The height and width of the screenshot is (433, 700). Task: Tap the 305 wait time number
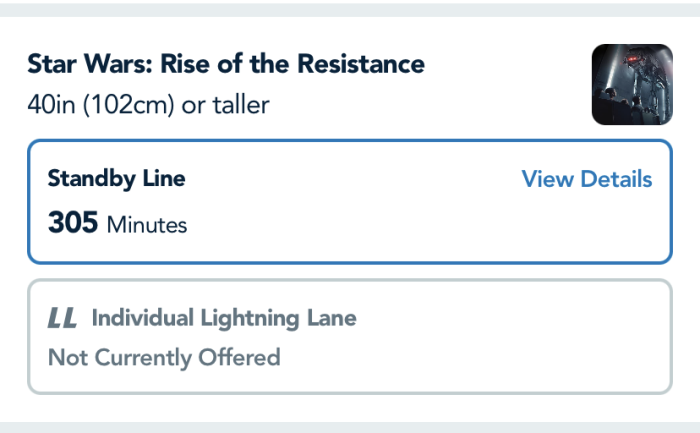[x=72, y=223]
